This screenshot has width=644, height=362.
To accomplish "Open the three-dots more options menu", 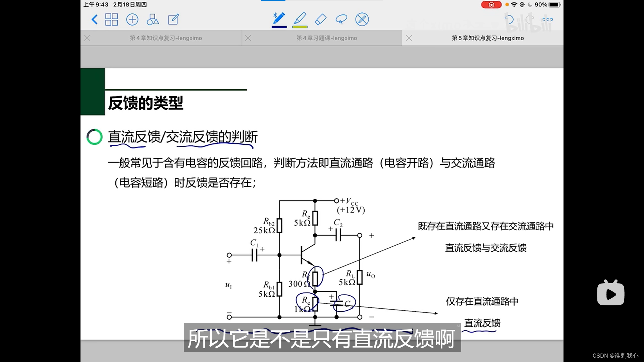I will click(547, 19).
